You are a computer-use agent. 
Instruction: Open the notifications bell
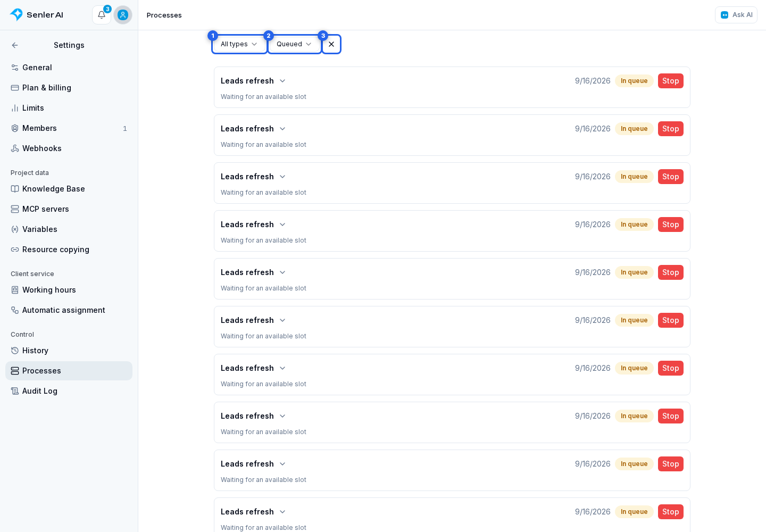(102, 15)
